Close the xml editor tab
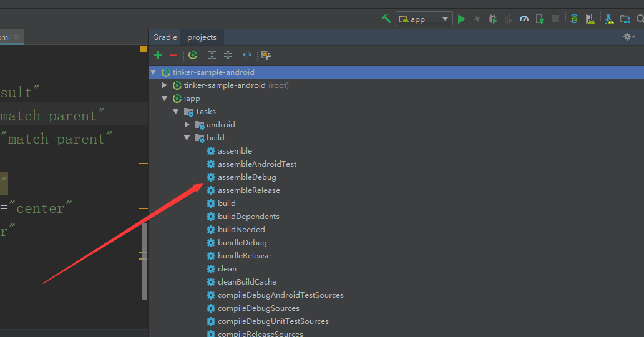The height and width of the screenshot is (337, 644). tap(16, 37)
